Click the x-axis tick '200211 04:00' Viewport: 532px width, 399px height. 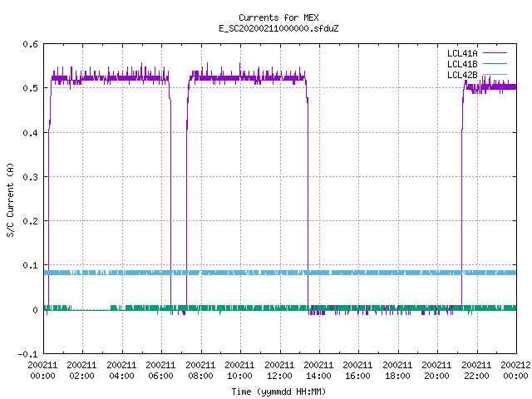[121, 371]
